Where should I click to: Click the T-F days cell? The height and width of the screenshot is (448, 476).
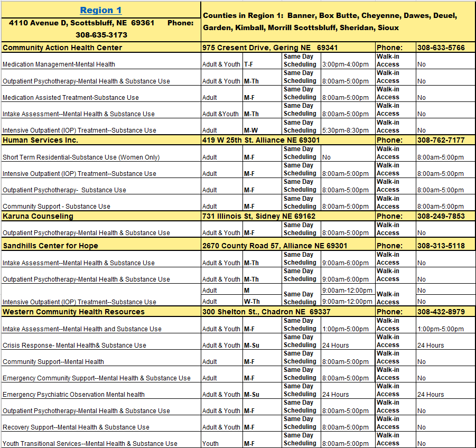tap(262, 61)
